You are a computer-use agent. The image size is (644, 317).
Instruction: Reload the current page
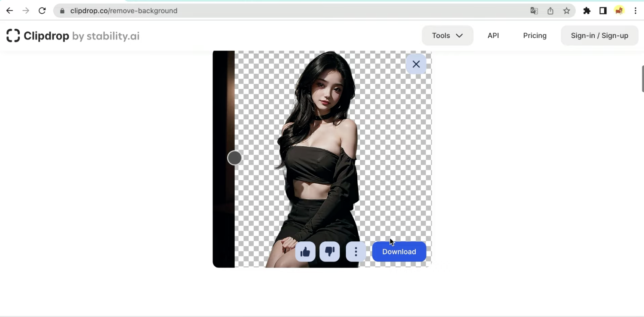pyautogui.click(x=42, y=11)
